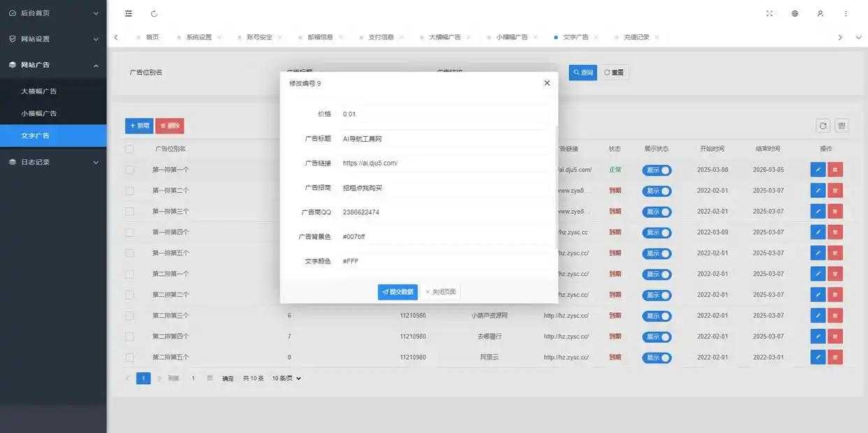Enter fullscreen mode via top-right icon

(769, 13)
